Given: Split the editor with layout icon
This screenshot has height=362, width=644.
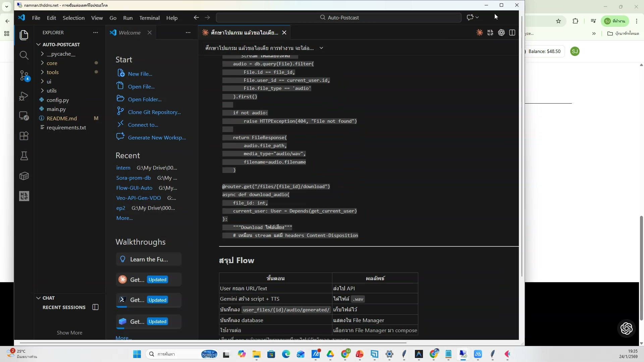Looking at the screenshot, I should (512, 33).
